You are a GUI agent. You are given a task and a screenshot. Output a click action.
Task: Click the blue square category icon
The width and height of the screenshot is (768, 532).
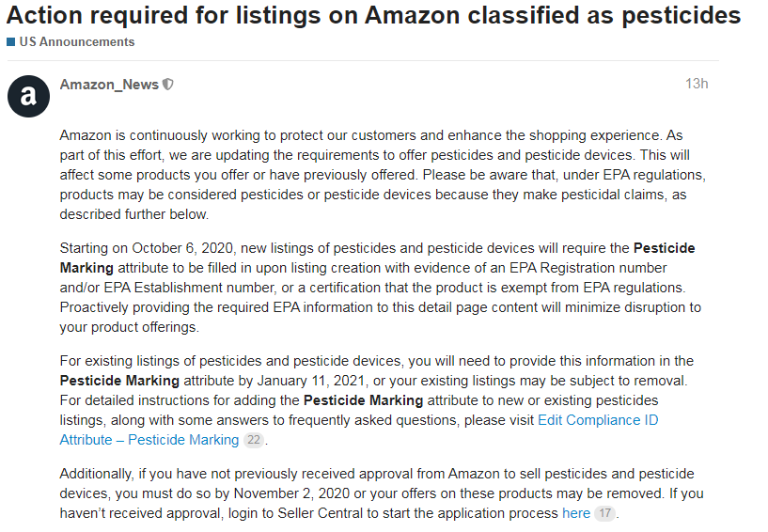(x=11, y=42)
